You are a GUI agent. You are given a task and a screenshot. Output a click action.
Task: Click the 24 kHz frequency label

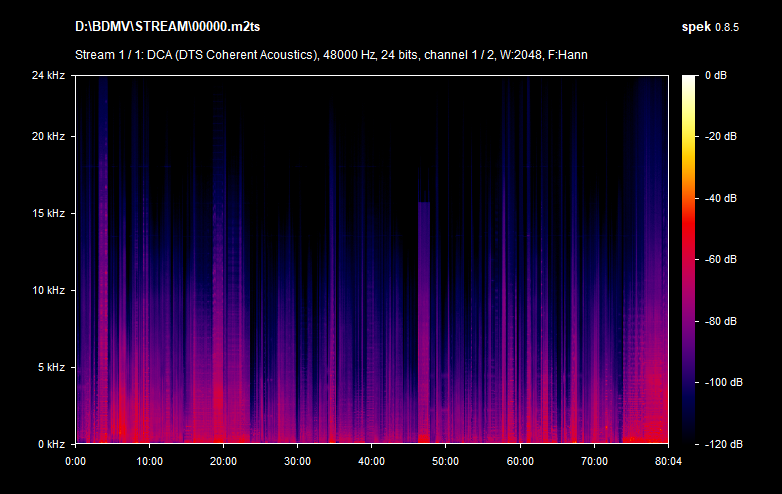point(47,75)
